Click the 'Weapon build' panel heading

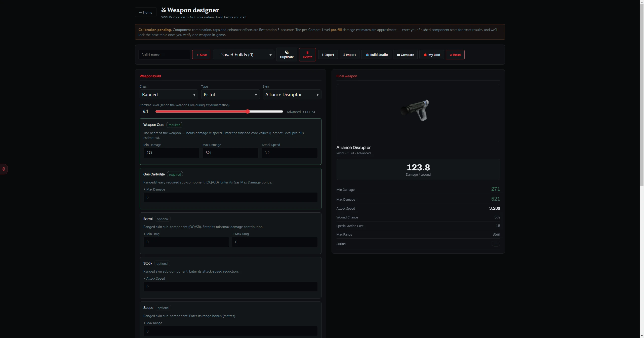coord(150,76)
